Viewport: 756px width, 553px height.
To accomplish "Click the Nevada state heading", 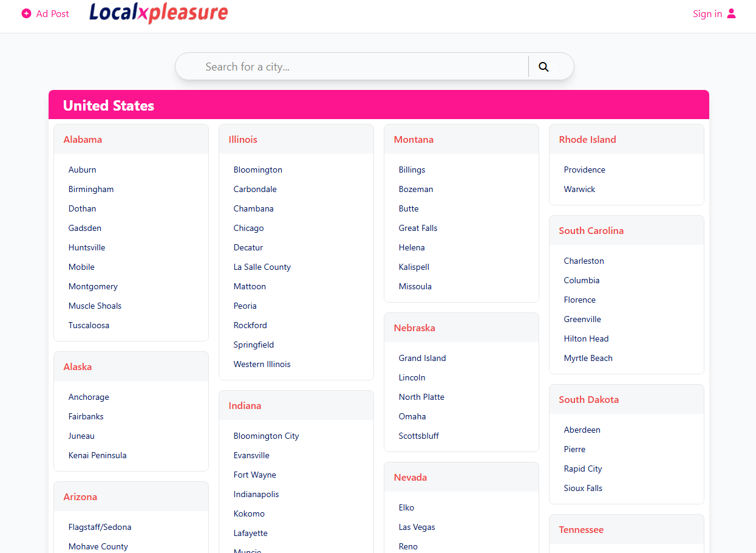I will pyautogui.click(x=410, y=477).
